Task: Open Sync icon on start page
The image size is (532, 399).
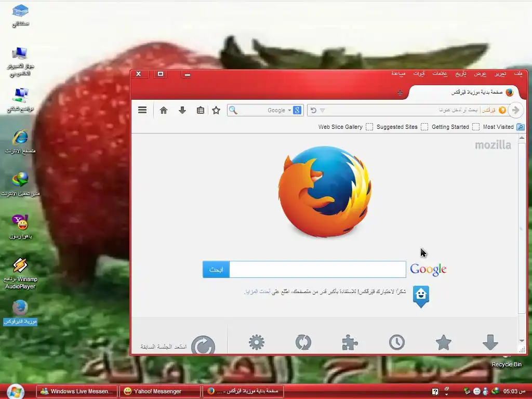Action: (303, 342)
